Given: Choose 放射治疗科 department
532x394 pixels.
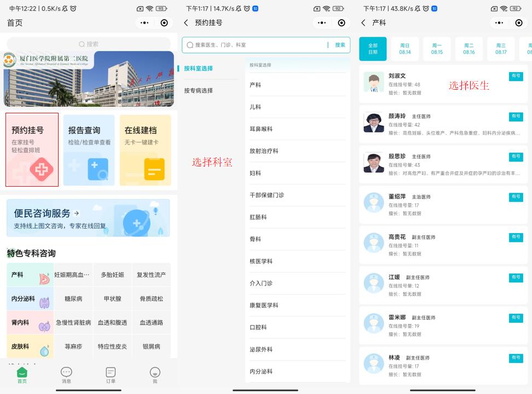Looking at the screenshot, I should click(x=298, y=151).
